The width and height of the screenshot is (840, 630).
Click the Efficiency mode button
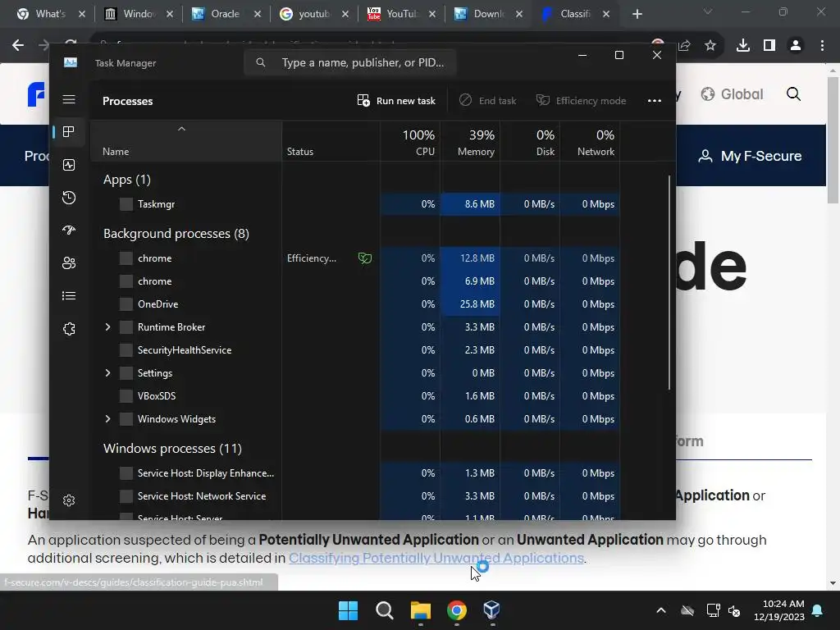point(582,101)
